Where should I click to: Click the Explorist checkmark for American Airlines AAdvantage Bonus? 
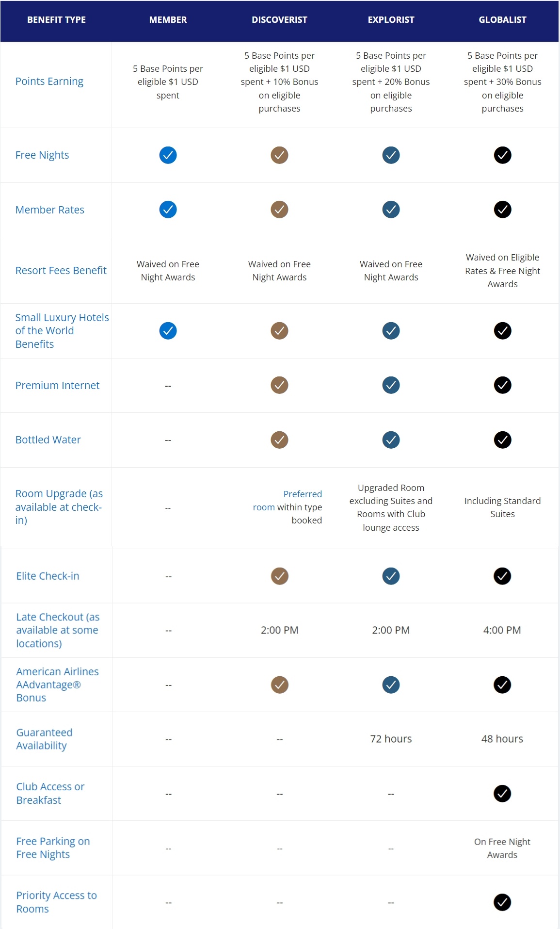[391, 685]
